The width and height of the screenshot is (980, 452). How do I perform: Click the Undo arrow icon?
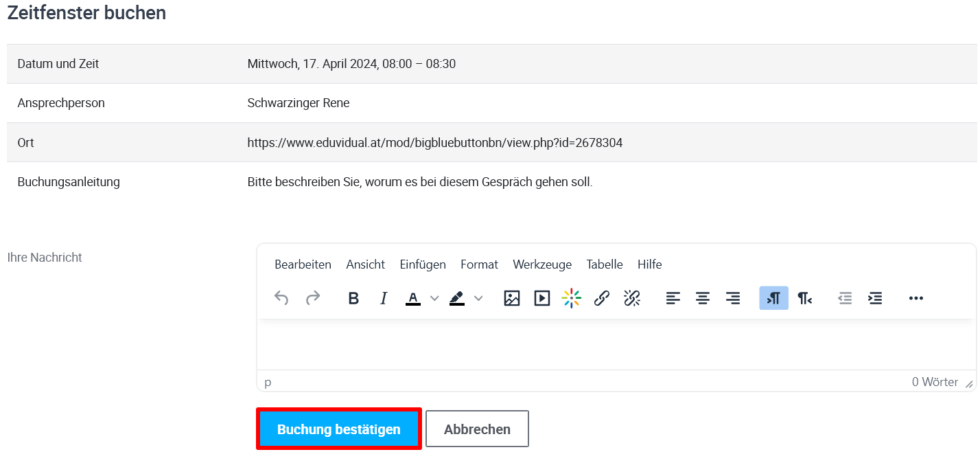(281, 298)
